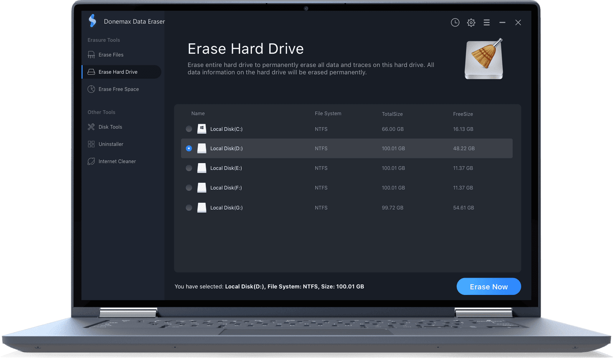This screenshot has height=364, width=614.
Task: Click the Internet Cleaner icon
Action: point(91,161)
